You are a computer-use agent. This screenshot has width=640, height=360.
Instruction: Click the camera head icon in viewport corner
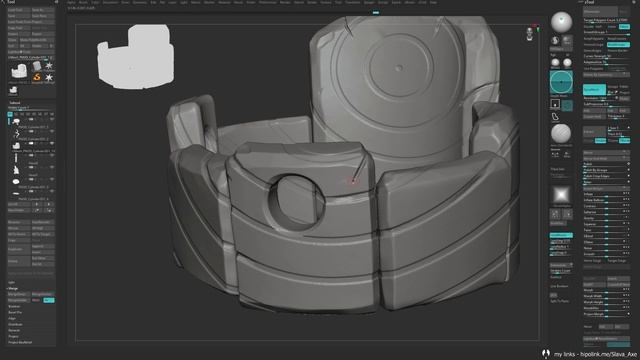pyautogui.click(x=530, y=34)
